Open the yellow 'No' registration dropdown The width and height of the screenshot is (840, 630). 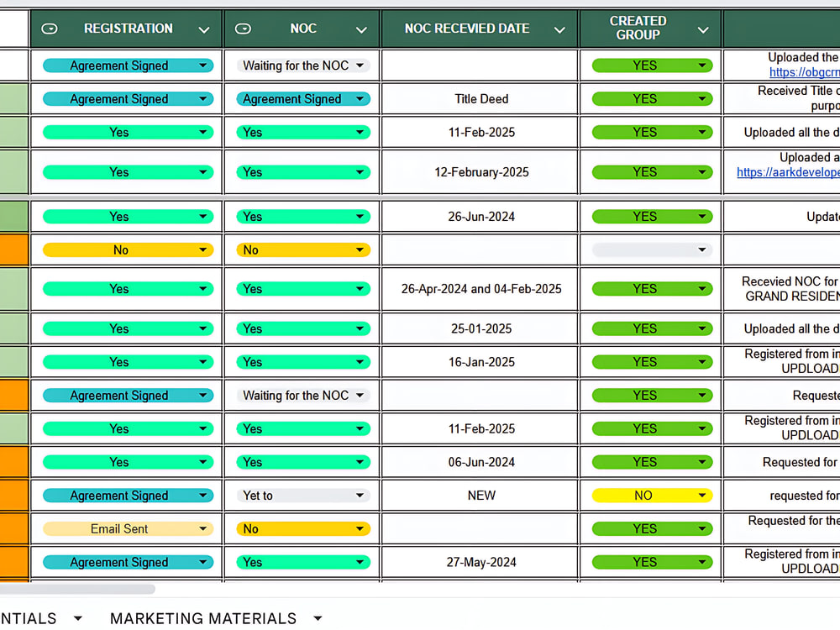pos(128,249)
